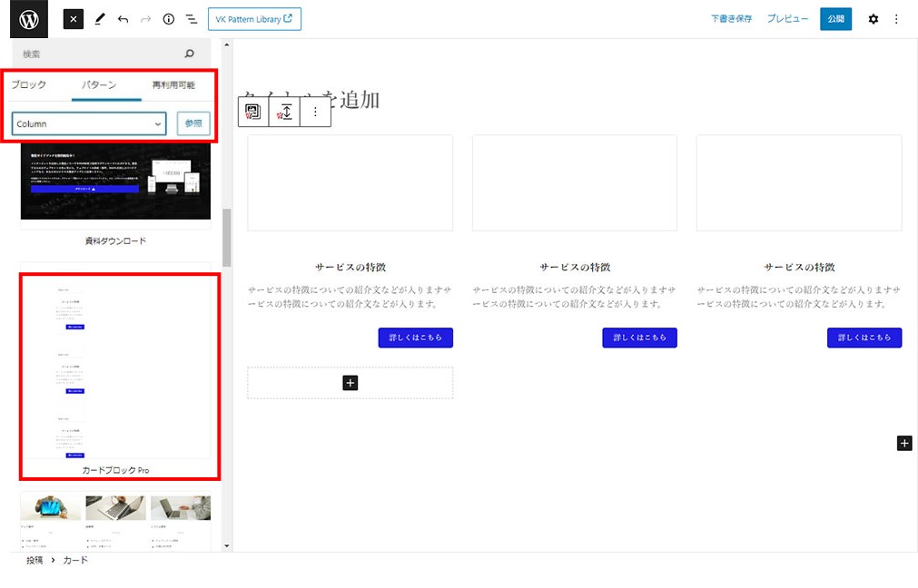Select the pencil edit tool
918x588 pixels.
pos(99,19)
